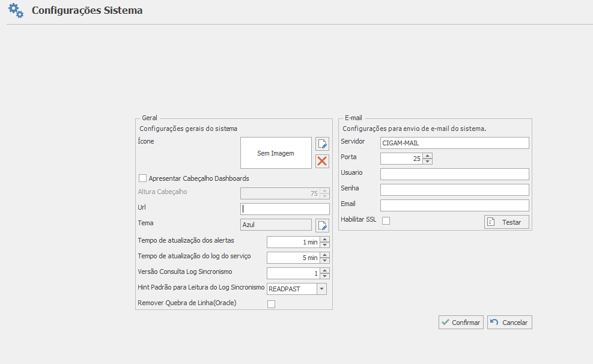Decrease Versão Consulta Log Sincronismo value
Screen dimensions: 593x364
click(x=325, y=276)
